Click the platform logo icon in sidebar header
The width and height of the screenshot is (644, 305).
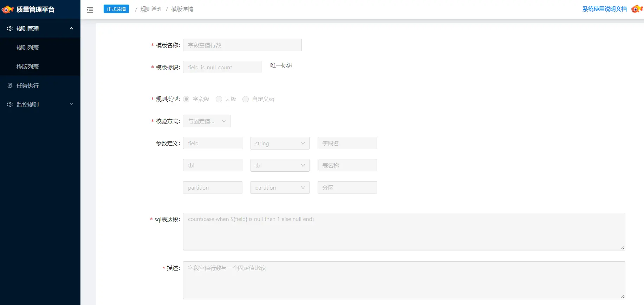(7, 9)
